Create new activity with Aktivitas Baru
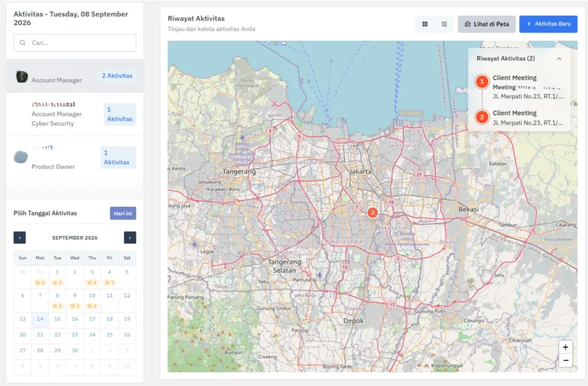Screen dimensions: 588x386 tap(548, 24)
